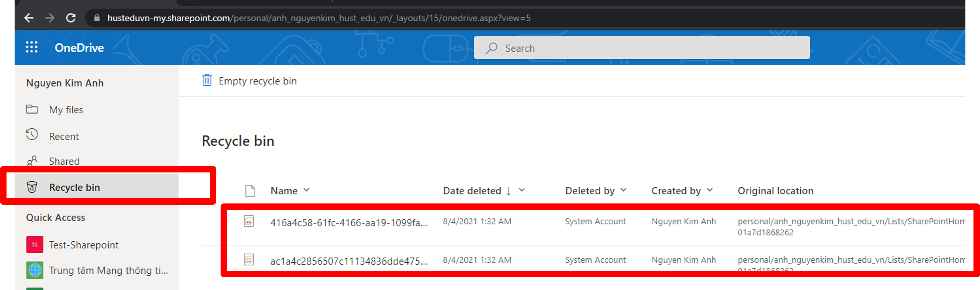The height and width of the screenshot is (290, 980).
Task: Expand the Deleted by column dropdown
Action: [623, 190]
